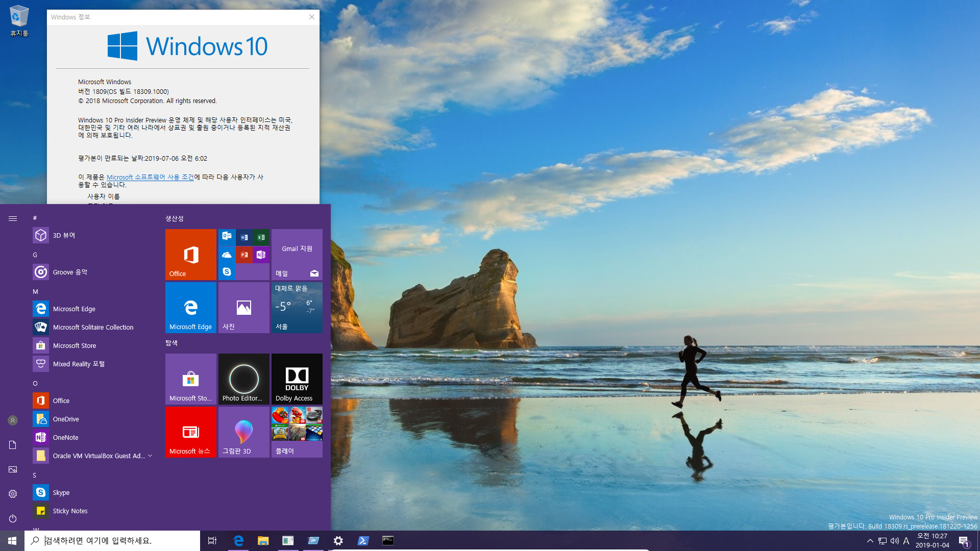Image resolution: width=980 pixels, height=551 pixels.
Task: Launch Skype application
Action: pos(61,492)
